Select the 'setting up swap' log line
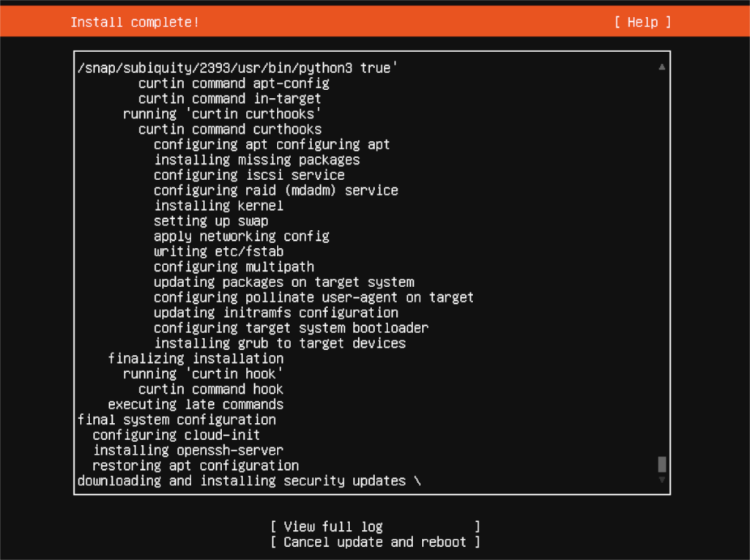 211,221
